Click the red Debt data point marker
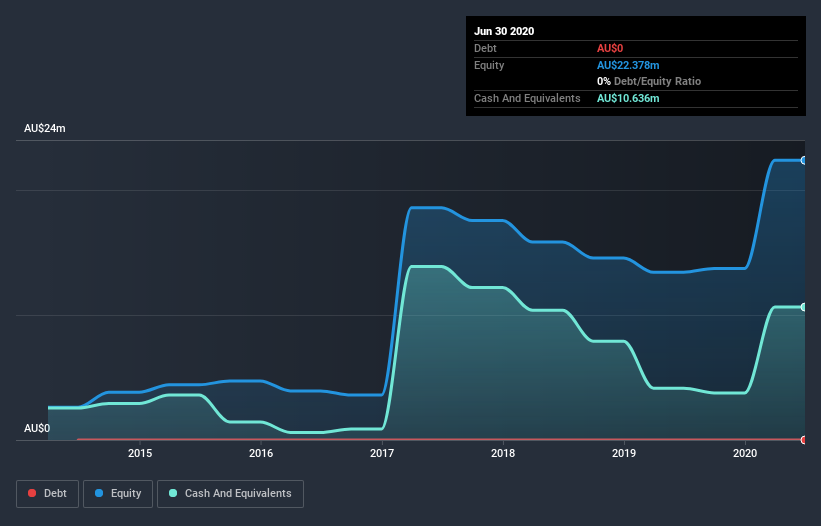This screenshot has height=526, width=821. [x=804, y=440]
